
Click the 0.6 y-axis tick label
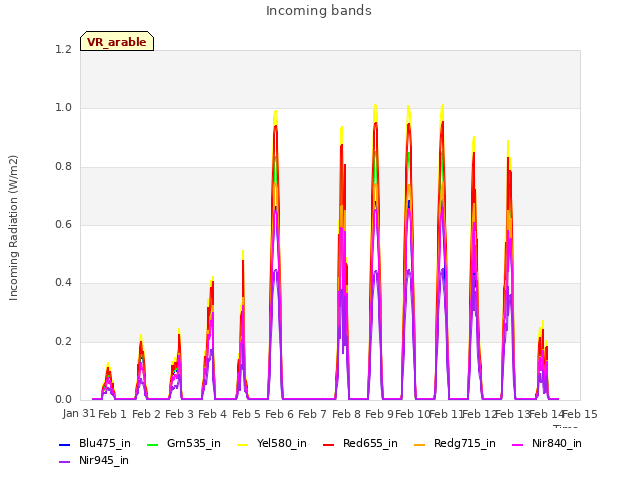63,224
